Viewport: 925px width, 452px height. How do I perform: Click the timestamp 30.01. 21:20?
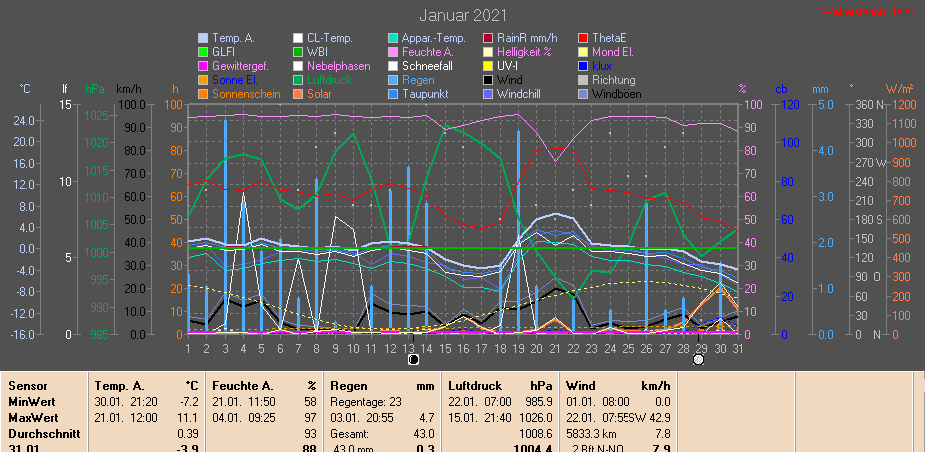click(x=126, y=402)
